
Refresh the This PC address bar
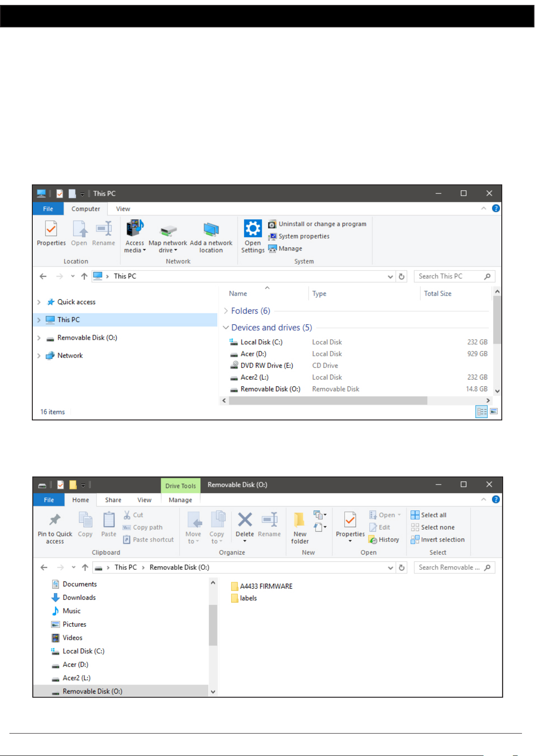point(402,276)
